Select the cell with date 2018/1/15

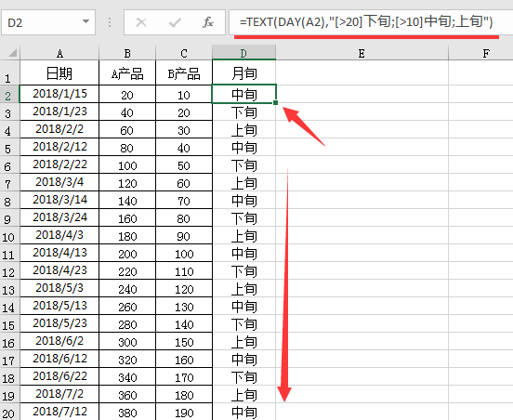59,94
